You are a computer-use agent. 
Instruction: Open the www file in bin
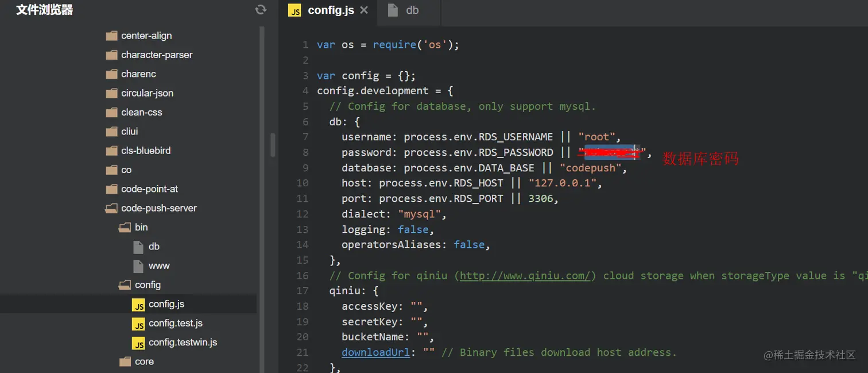tap(159, 266)
